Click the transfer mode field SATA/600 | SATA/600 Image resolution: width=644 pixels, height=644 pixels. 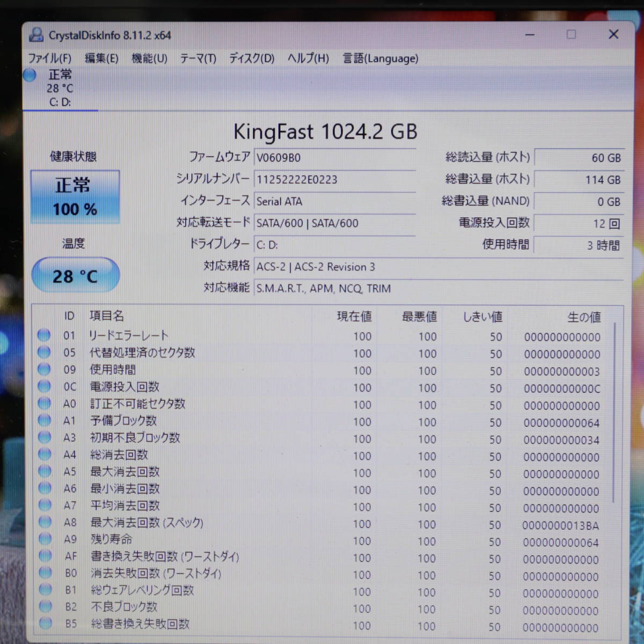tap(334, 223)
